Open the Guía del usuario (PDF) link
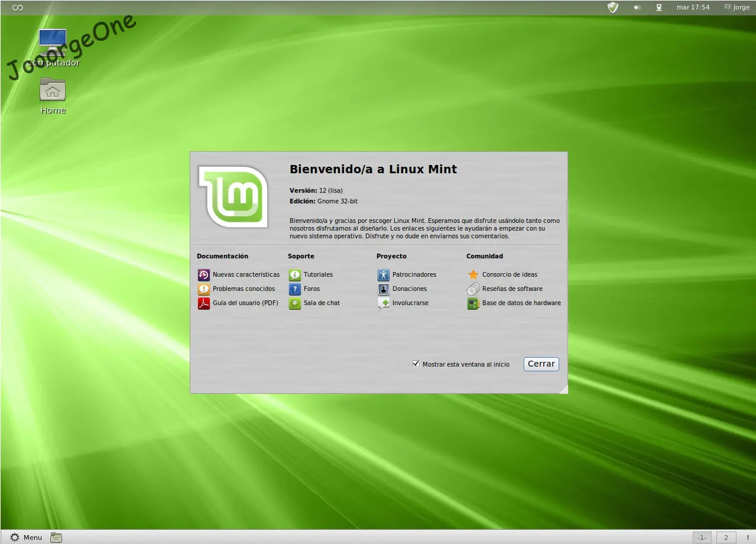The height and width of the screenshot is (544, 756). (245, 303)
